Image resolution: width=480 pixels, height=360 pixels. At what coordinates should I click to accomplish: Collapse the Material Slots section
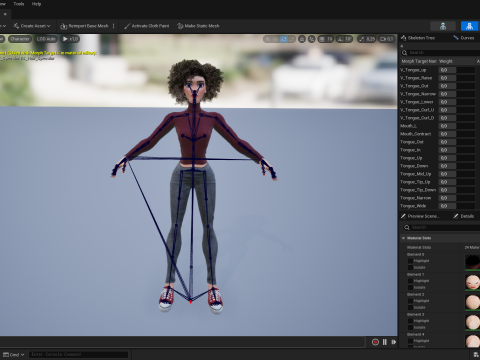pos(403,238)
